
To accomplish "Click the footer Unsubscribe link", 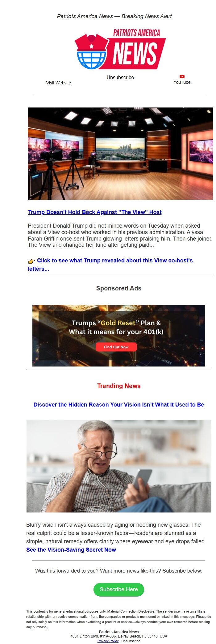I will pos(131,641).
